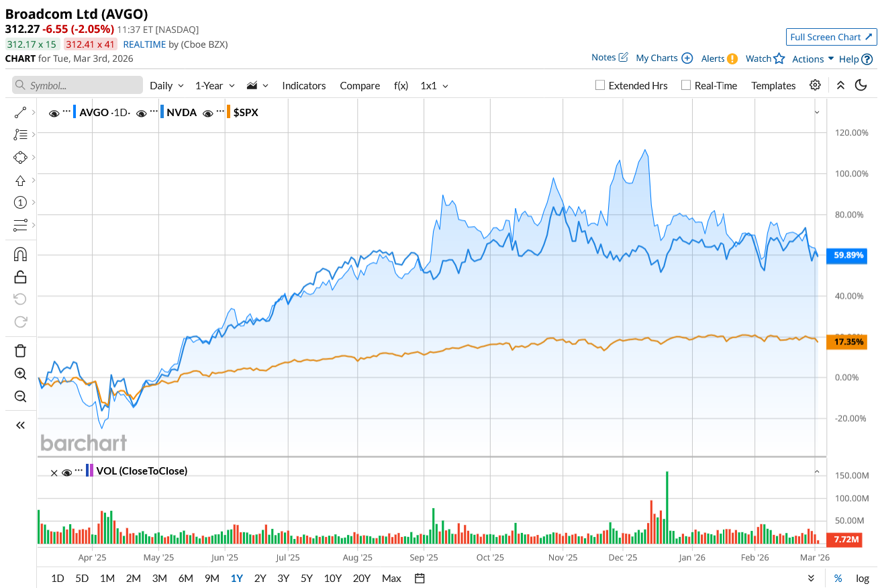
Task: Select the Fibonacci levels list tool
Action: pos(20,135)
